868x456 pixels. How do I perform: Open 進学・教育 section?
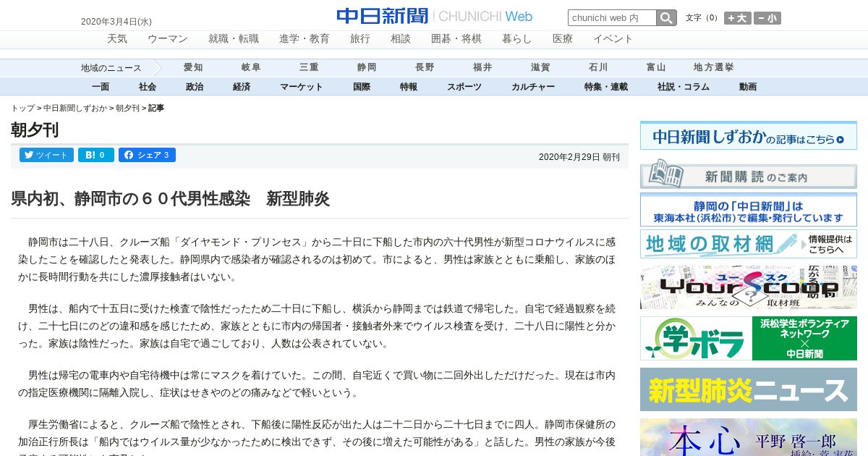305,39
